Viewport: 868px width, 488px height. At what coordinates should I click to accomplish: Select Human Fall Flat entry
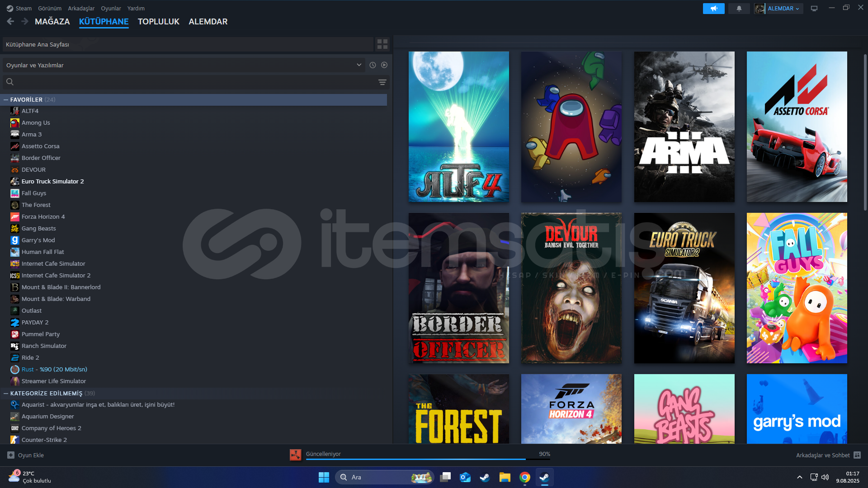(x=42, y=252)
